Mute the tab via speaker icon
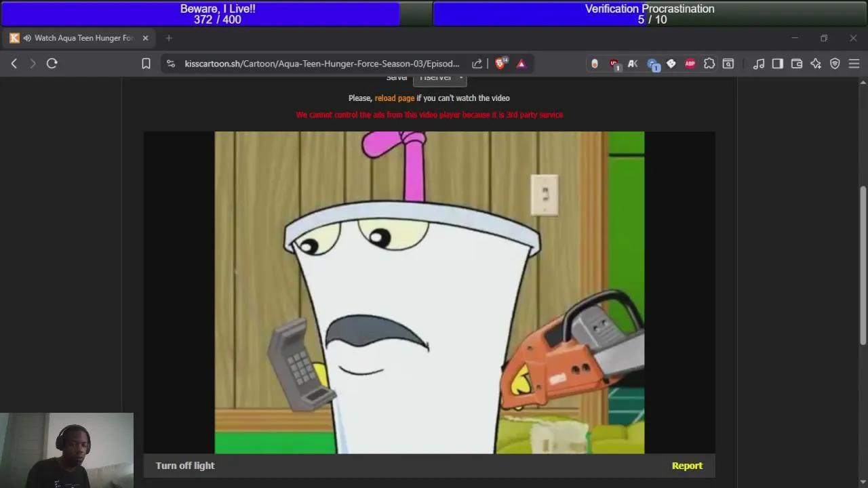The image size is (868, 488). pyautogui.click(x=27, y=38)
